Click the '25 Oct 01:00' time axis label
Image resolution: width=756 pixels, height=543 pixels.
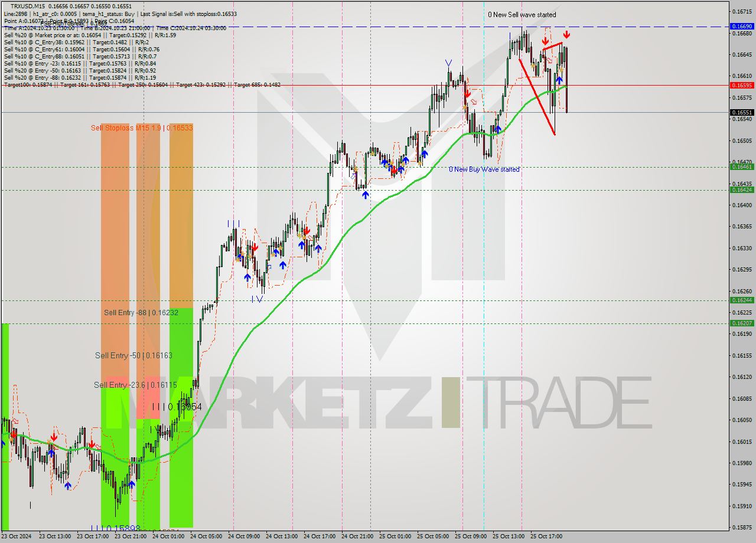395,537
